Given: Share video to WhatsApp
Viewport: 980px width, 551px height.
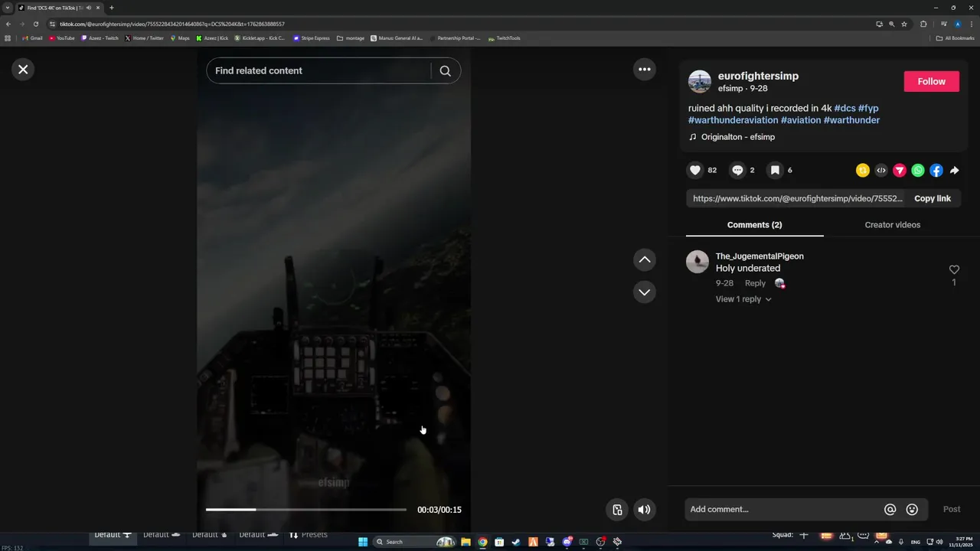Looking at the screenshot, I should [918, 171].
